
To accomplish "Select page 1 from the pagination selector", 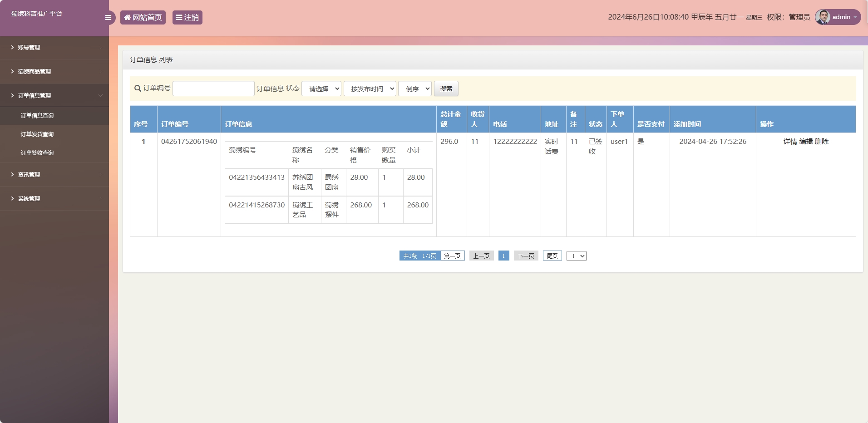I will (577, 256).
